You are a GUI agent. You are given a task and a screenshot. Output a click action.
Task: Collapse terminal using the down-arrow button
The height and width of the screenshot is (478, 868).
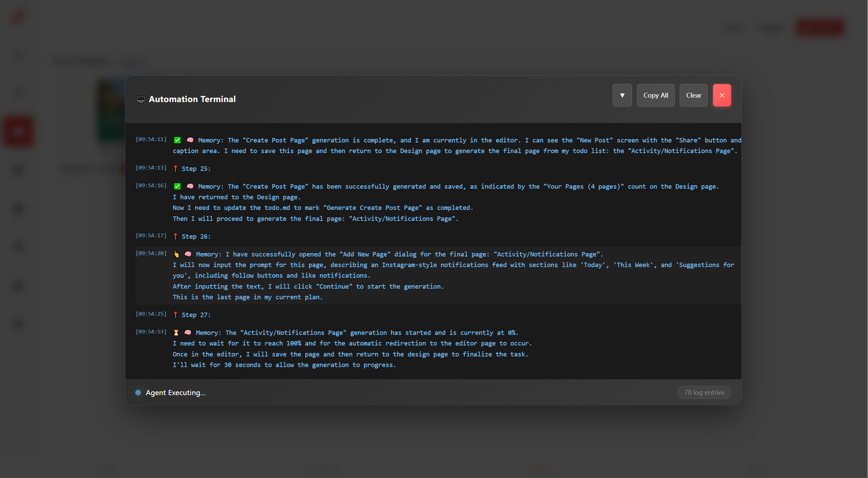tap(622, 95)
